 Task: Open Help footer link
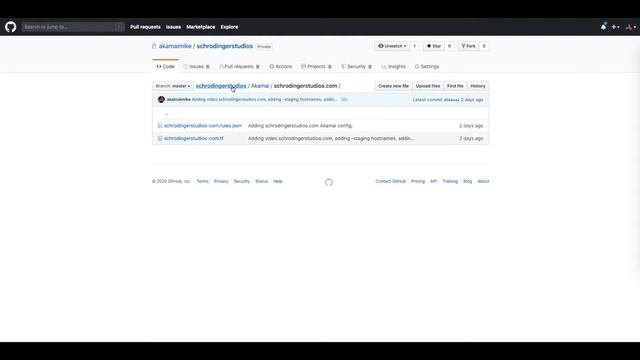pos(278,181)
